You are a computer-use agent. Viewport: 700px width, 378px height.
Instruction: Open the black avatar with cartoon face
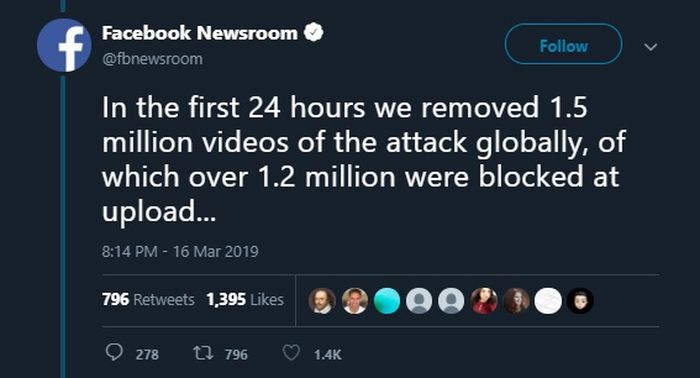(580, 301)
